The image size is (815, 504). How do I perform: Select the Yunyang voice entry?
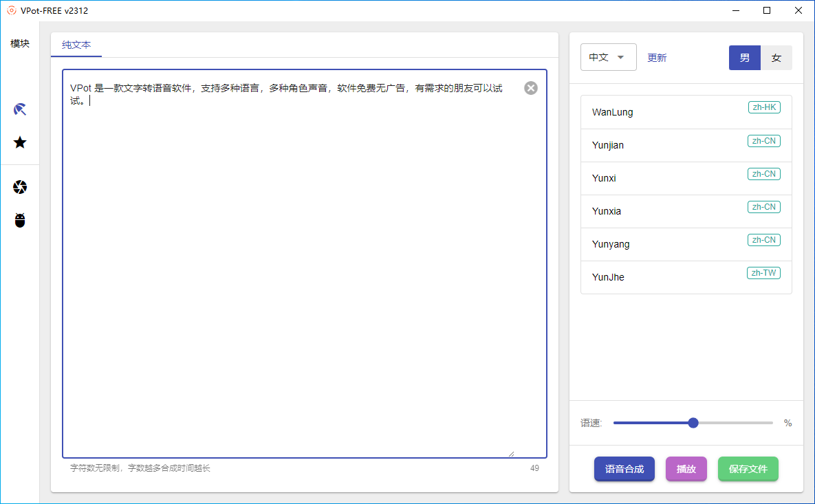click(686, 244)
